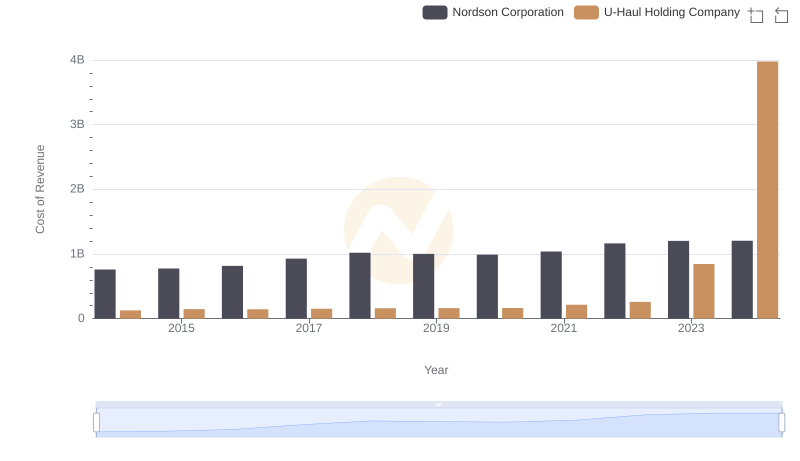Click the U-Haul bar for 2023
The width and height of the screenshot is (800, 461).
[x=704, y=291]
